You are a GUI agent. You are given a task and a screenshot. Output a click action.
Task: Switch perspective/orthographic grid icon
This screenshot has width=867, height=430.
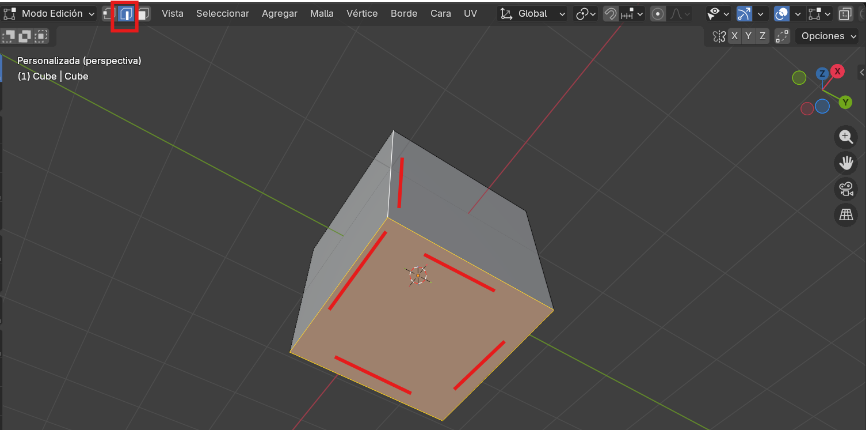(x=846, y=215)
